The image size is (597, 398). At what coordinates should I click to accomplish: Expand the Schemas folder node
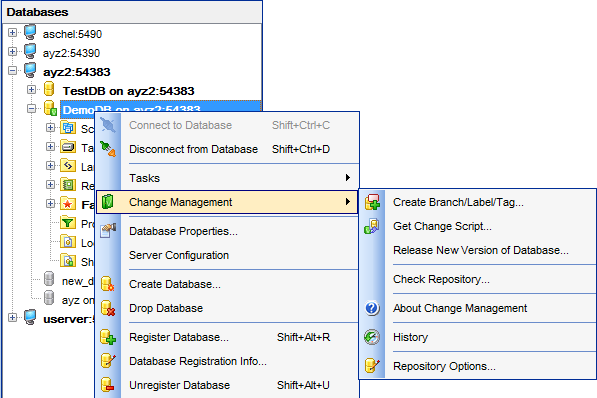coord(50,128)
